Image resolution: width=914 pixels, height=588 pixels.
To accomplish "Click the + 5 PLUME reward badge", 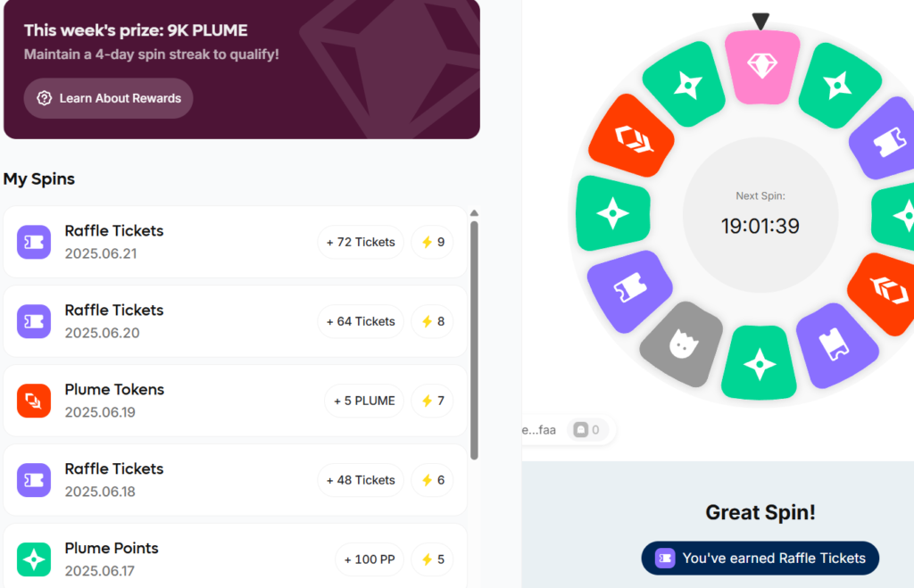I will [x=364, y=401].
